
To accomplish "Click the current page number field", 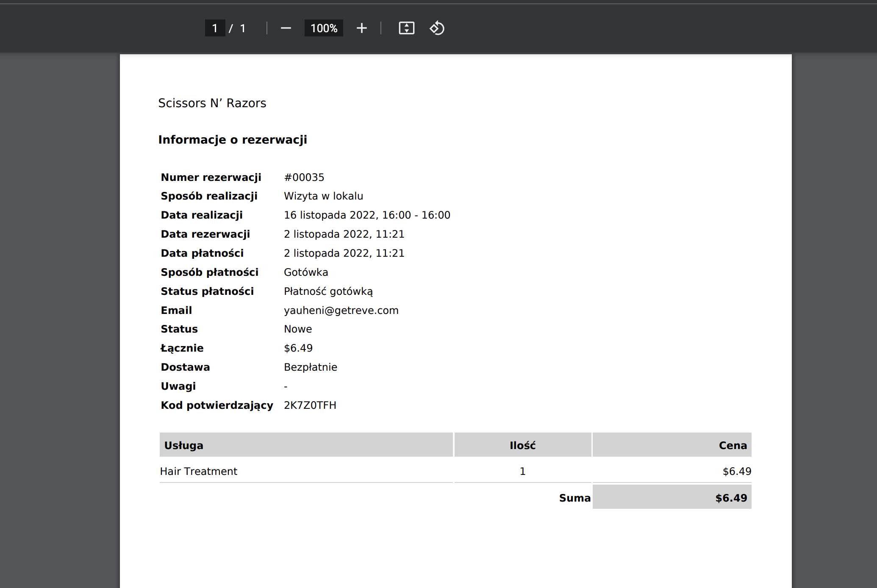I will [x=215, y=28].
